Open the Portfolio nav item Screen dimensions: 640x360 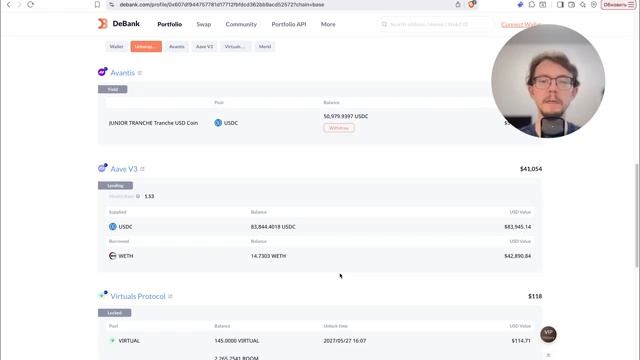tap(169, 24)
